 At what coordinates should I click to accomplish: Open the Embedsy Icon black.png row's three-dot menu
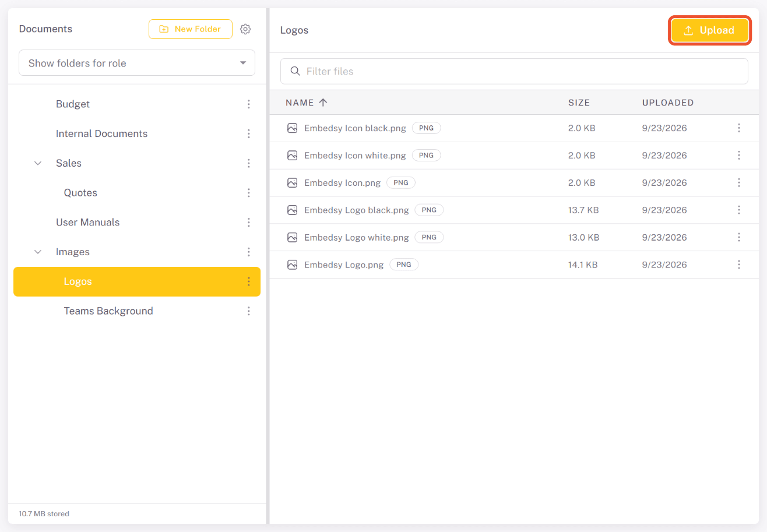click(x=739, y=128)
